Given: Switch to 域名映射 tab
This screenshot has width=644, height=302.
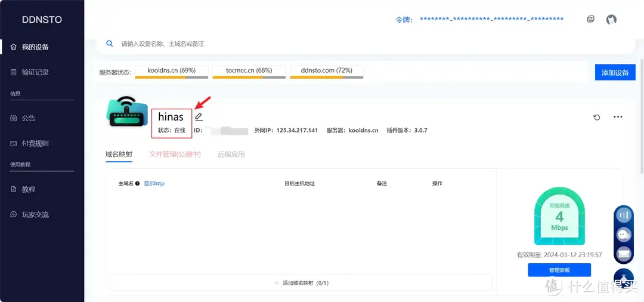Looking at the screenshot, I should click(119, 155).
